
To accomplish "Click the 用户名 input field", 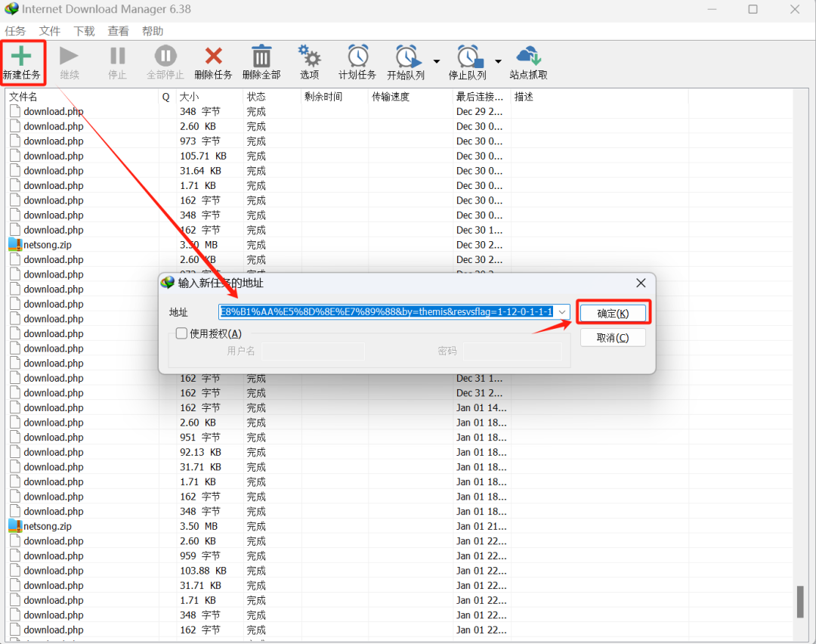I will coord(314,351).
